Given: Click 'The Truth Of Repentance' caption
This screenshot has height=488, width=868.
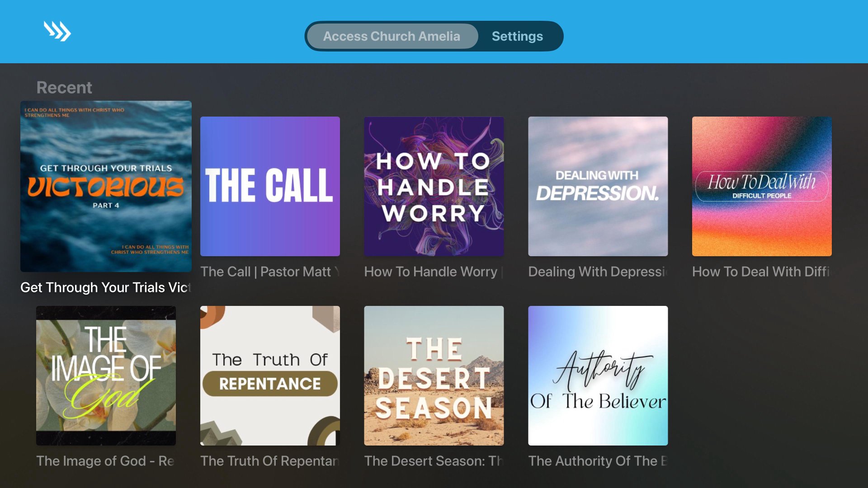Looking at the screenshot, I should coord(270,461).
